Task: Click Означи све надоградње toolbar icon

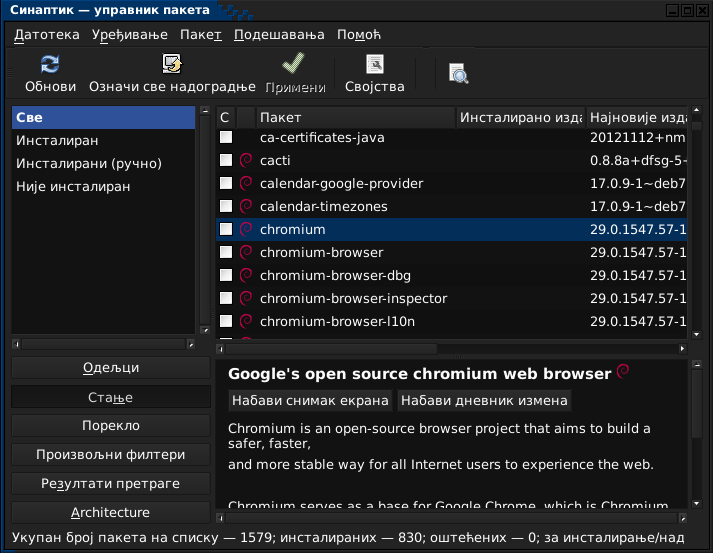Action: pos(172,66)
